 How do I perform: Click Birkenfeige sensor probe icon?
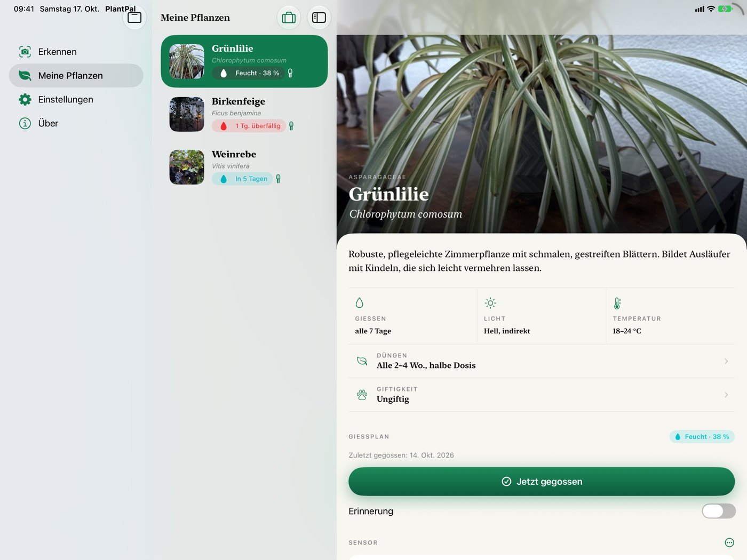(x=291, y=126)
